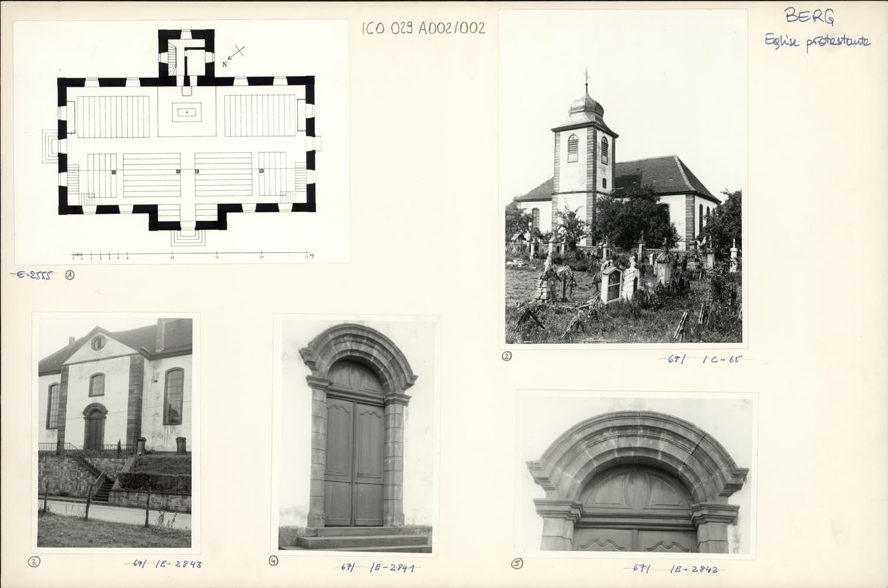
Task: Click the circled number 5 marker
Action: 517,564
